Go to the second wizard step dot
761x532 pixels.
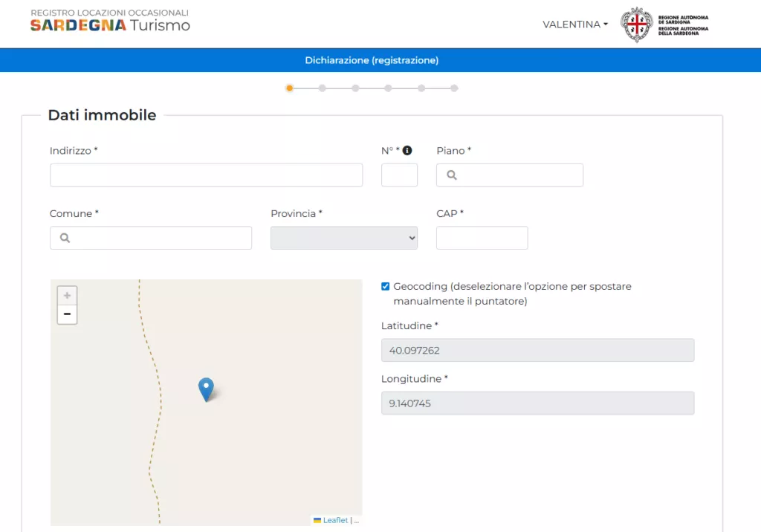(323, 88)
